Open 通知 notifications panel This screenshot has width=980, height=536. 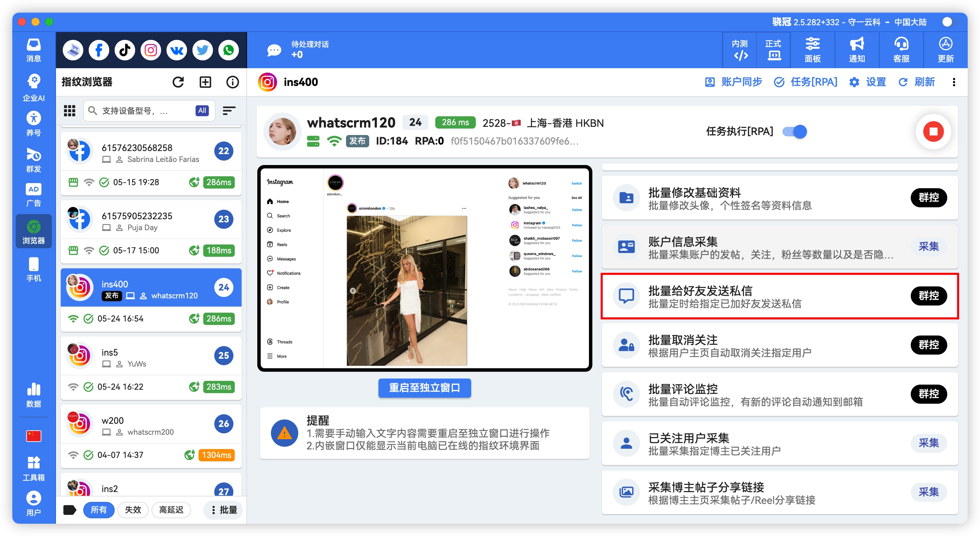point(857,50)
